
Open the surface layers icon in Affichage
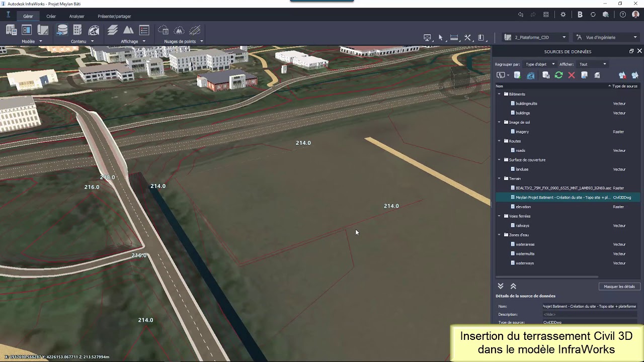point(113,30)
